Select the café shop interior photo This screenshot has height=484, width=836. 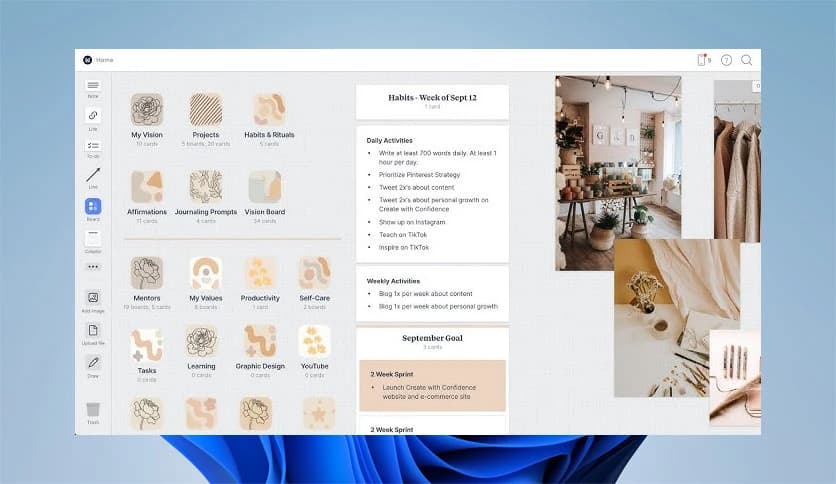click(618, 173)
